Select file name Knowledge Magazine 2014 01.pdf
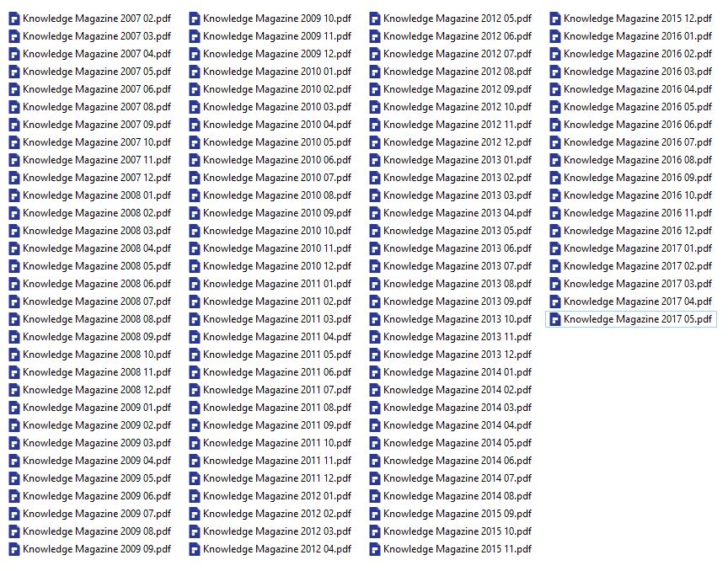This screenshot has width=728, height=571. pyautogui.click(x=457, y=372)
